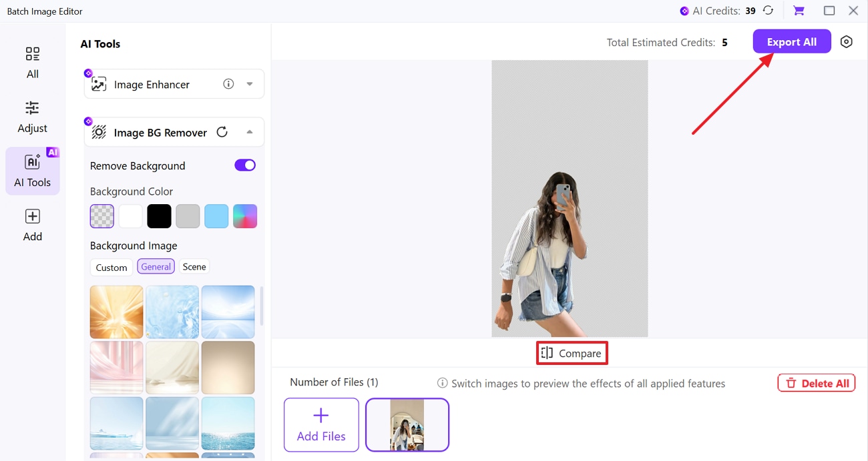Choose the pink curtain background
This screenshot has height=461, width=868.
[x=117, y=368]
